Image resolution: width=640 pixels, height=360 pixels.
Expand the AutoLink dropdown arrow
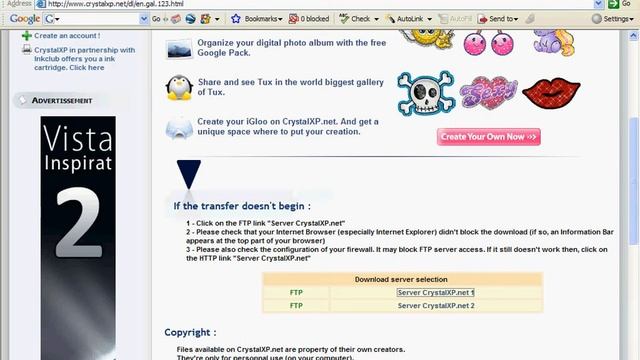pos(429,19)
